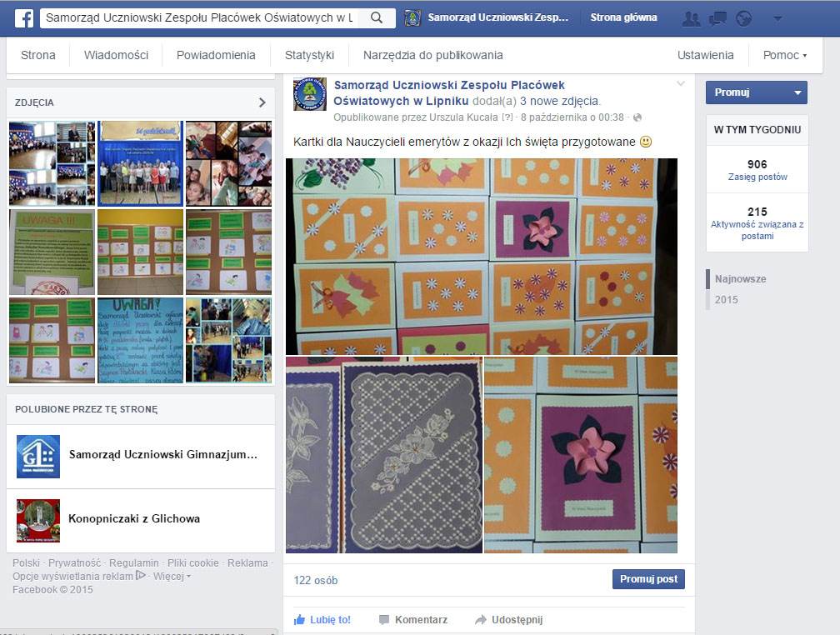Expand the Promuj dropdown button
Image resolution: width=840 pixels, height=635 pixels.
pyautogui.click(x=798, y=92)
